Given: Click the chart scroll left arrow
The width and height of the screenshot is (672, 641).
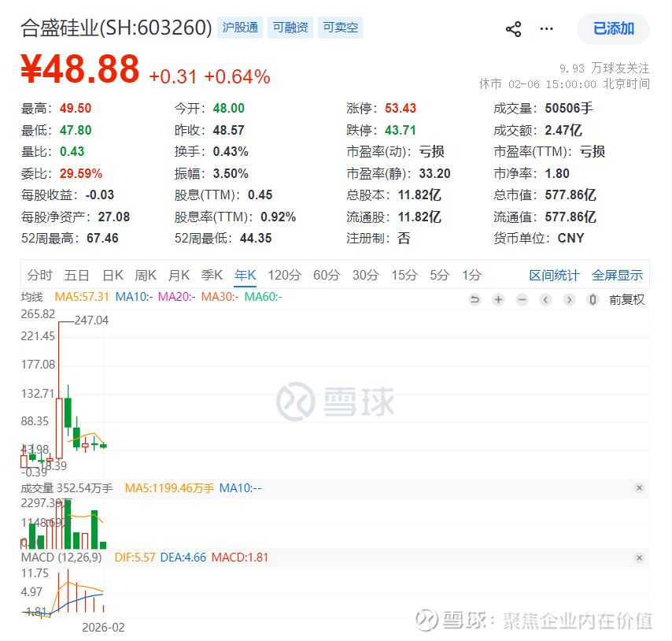Looking at the screenshot, I should click(x=545, y=299).
